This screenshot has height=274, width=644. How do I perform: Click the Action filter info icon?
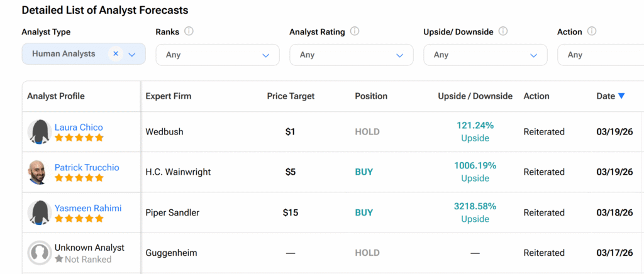(x=592, y=31)
